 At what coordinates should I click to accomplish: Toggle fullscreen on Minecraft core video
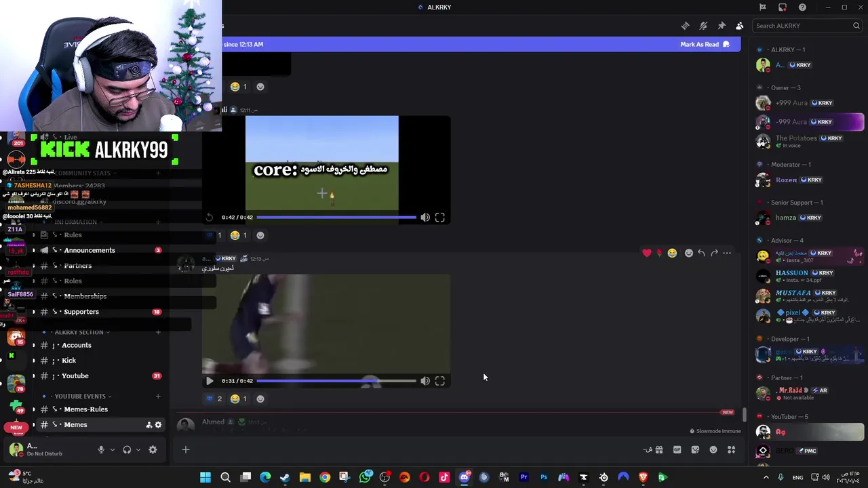[x=439, y=218]
